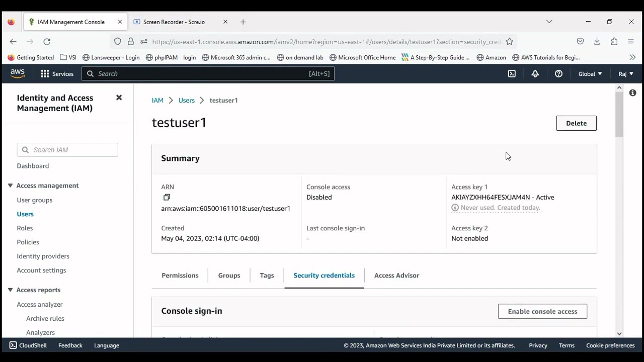644x362 pixels.
Task: Open Getting Started bookmark
Action: click(x=31, y=57)
